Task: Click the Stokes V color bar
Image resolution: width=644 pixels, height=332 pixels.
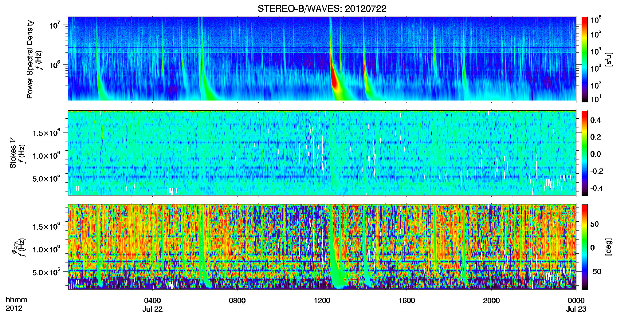Action: tap(584, 153)
